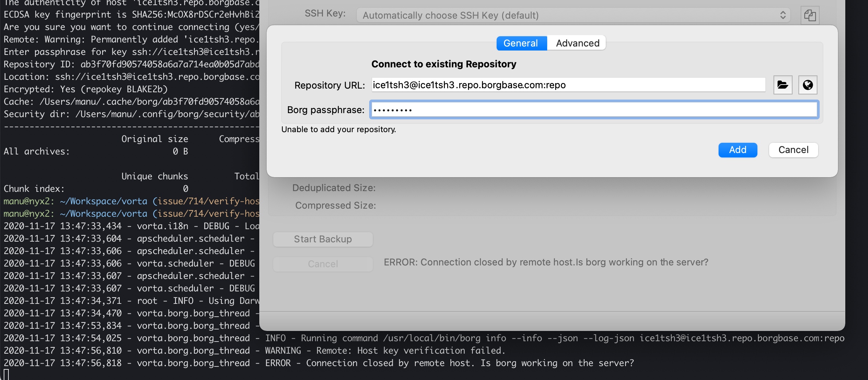Viewport: 868px width, 380px height.
Task: Click the copy SSH key icon
Action: pyautogui.click(x=810, y=15)
